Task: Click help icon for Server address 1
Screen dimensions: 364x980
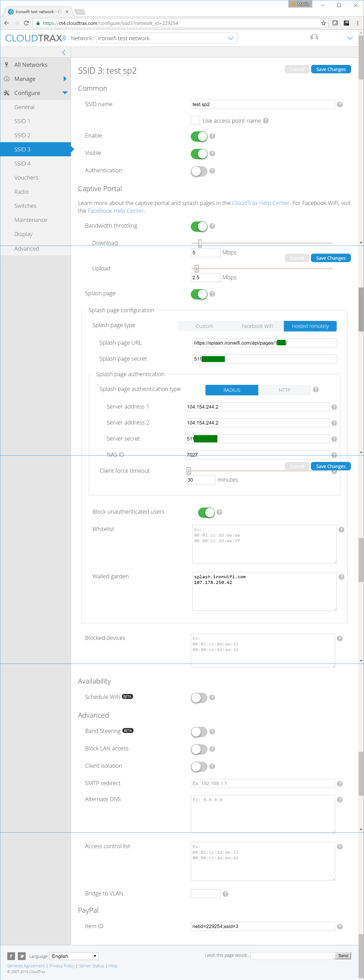Action: point(334,407)
